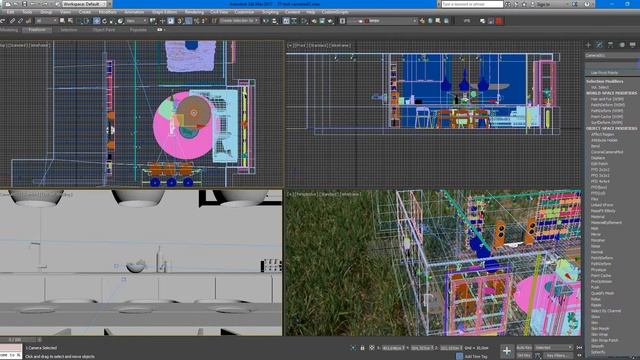Activate the Select and Scale tool
Screen dimensions: 640x360
tap(112, 21)
